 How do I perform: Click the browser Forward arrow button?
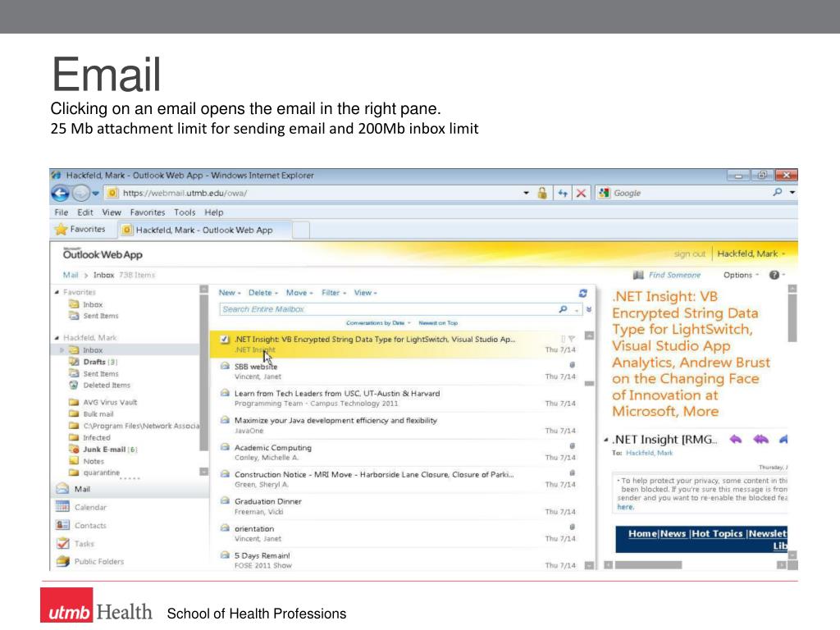pos(80,193)
